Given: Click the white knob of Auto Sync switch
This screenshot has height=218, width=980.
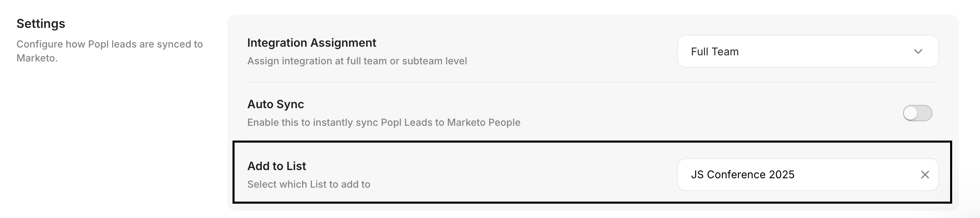Looking at the screenshot, I should coord(911,113).
